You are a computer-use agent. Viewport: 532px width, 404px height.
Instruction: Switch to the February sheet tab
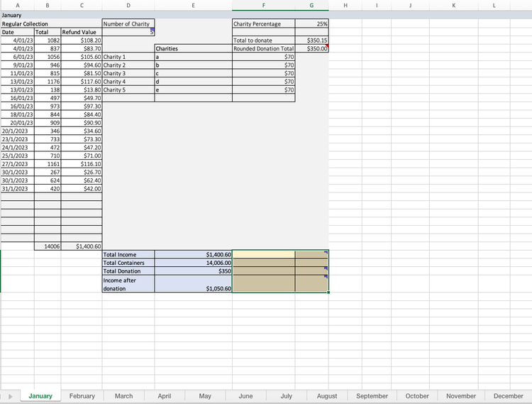82,396
